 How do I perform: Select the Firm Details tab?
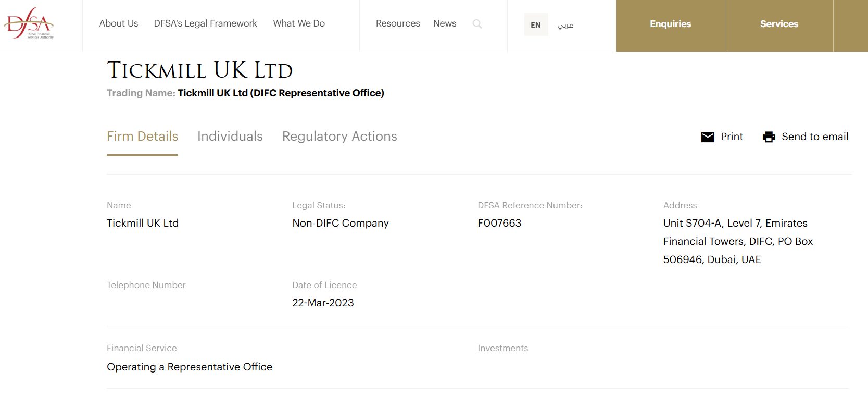[x=142, y=137]
